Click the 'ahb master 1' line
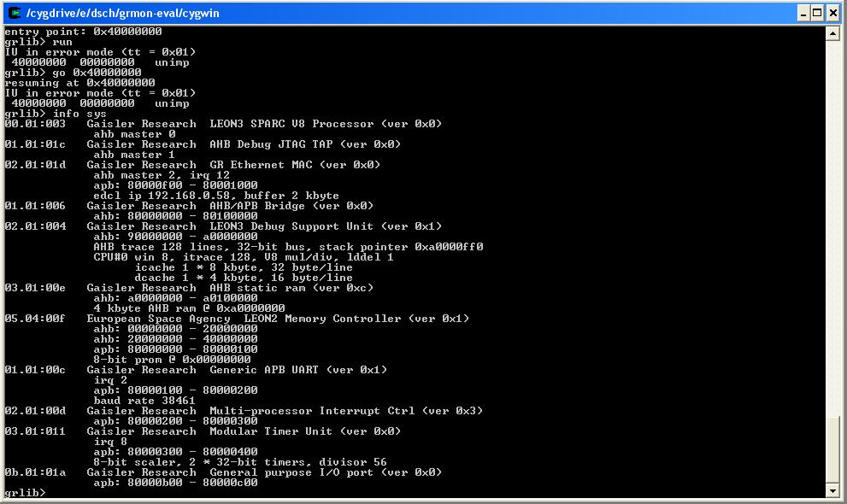 [134, 155]
